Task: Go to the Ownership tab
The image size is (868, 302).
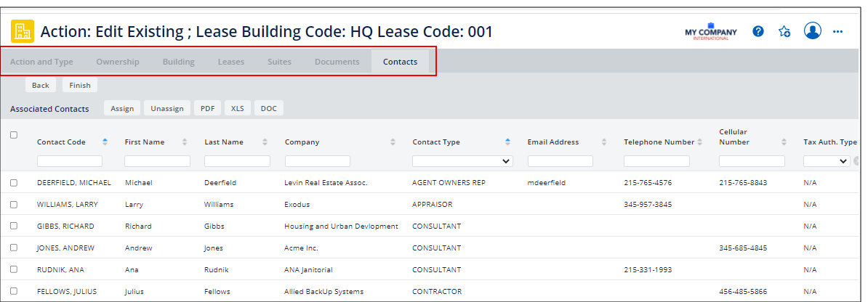Action: (118, 62)
